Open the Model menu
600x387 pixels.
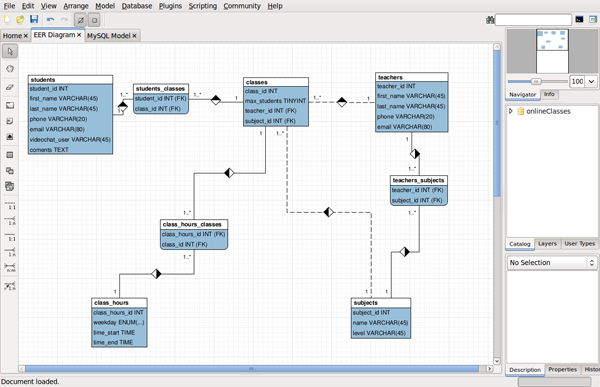(105, 6)
